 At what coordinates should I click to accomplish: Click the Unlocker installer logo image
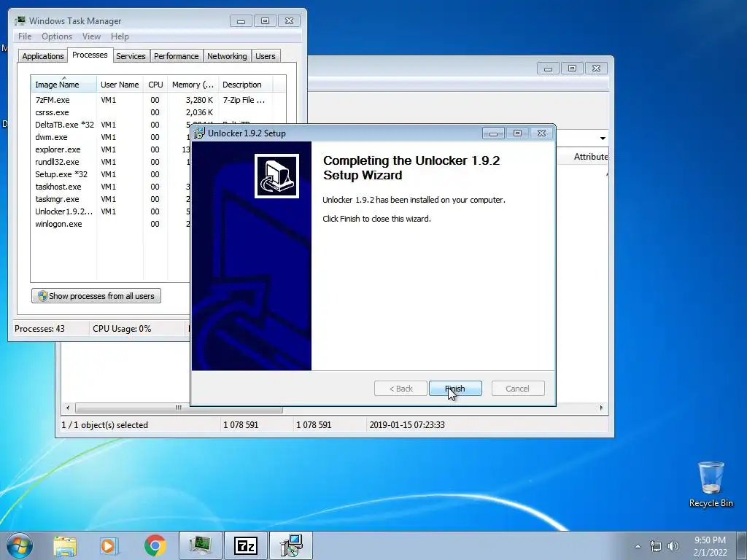(276, 176)
